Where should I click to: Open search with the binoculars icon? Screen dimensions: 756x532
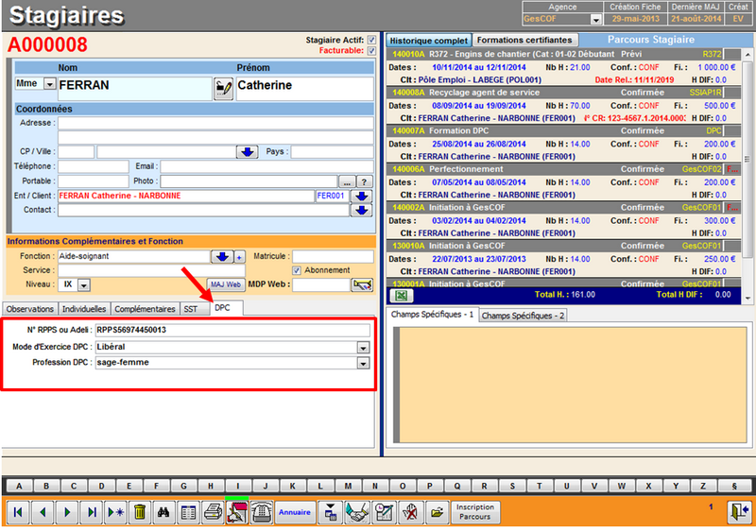click(163, 511)
